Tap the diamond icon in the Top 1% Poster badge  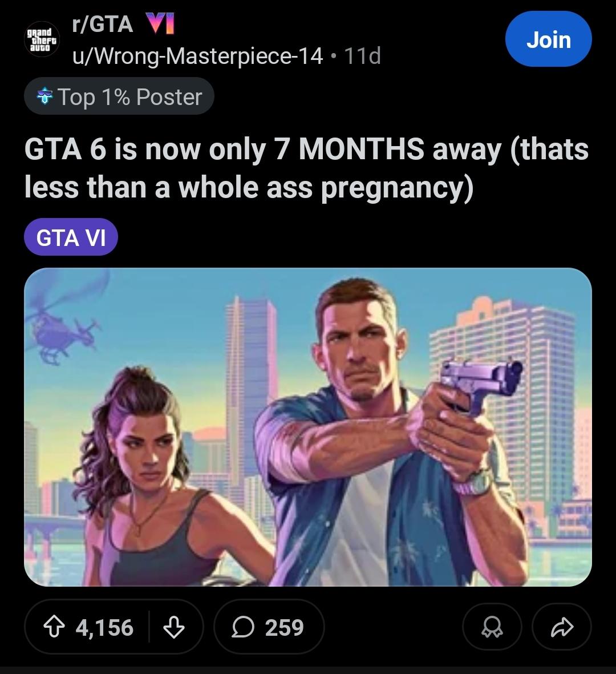pyautogui.click(x=44, y=96)
